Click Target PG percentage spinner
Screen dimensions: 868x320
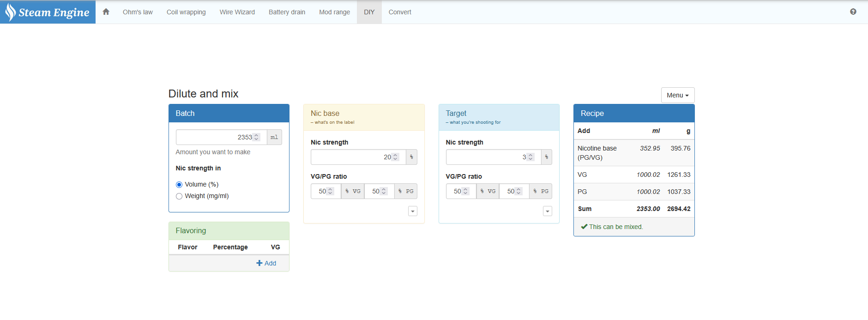tap(518, 191)
